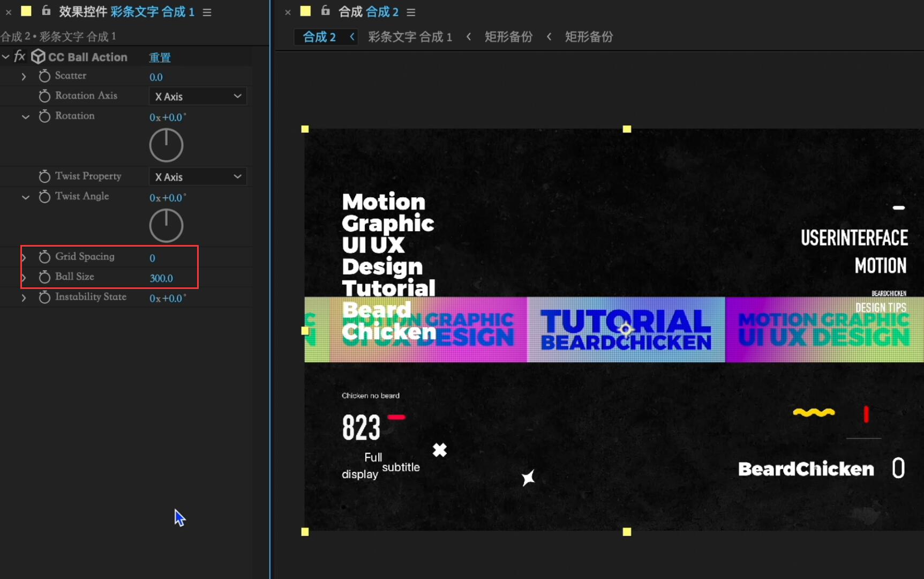This screenshot has width=924, height=579.
Task: Click the CC Ball Action effect name
Action: click(x=88, y=57)
